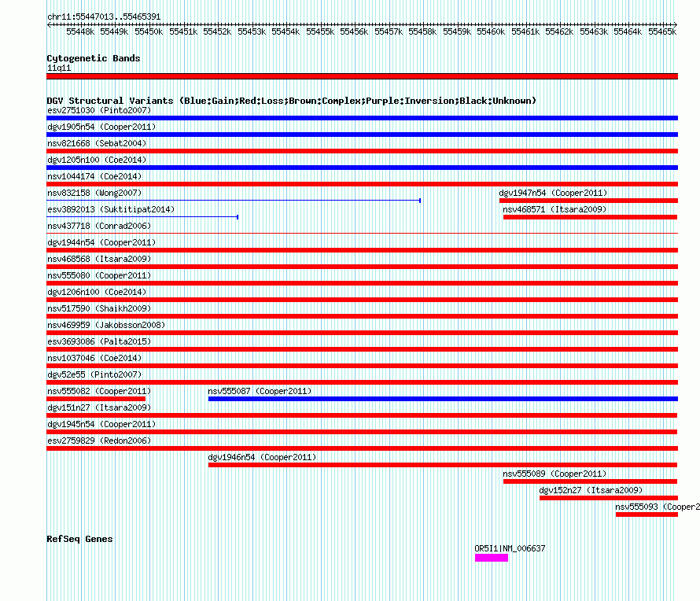This screenshot has width=700, height=601.
Task: Click the nsv517590 (Shaikh2009) label
Action: [x=99, y=308]
